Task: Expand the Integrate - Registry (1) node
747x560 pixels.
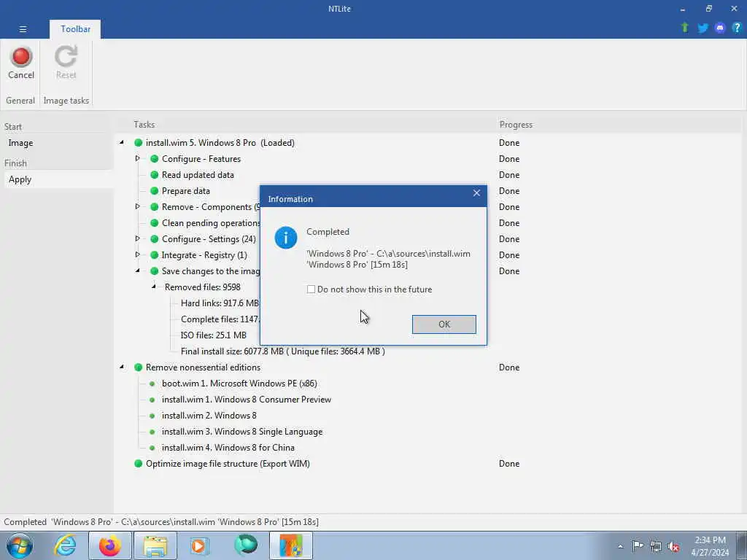Action: point(138,254)
